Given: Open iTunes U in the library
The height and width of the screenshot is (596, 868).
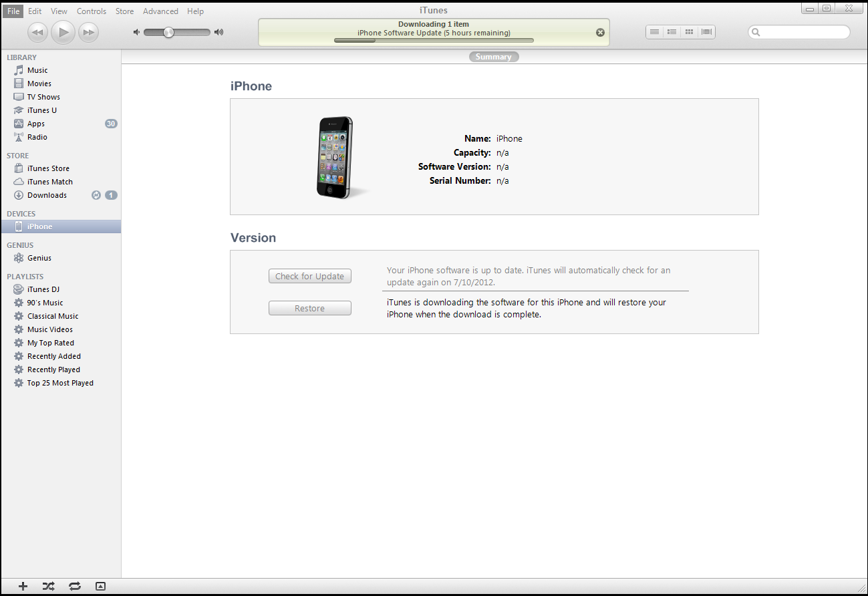Looking at the screenshot, I should point(61,110).
